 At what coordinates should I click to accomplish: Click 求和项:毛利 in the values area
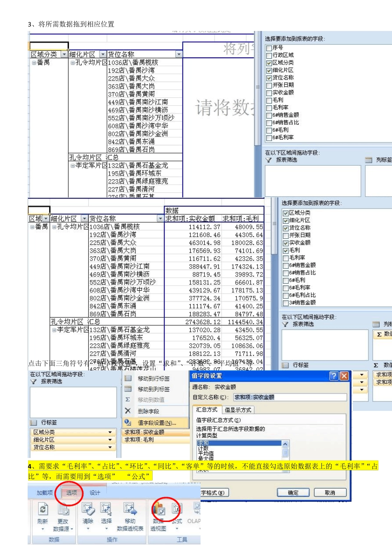[x=156, y=440]
